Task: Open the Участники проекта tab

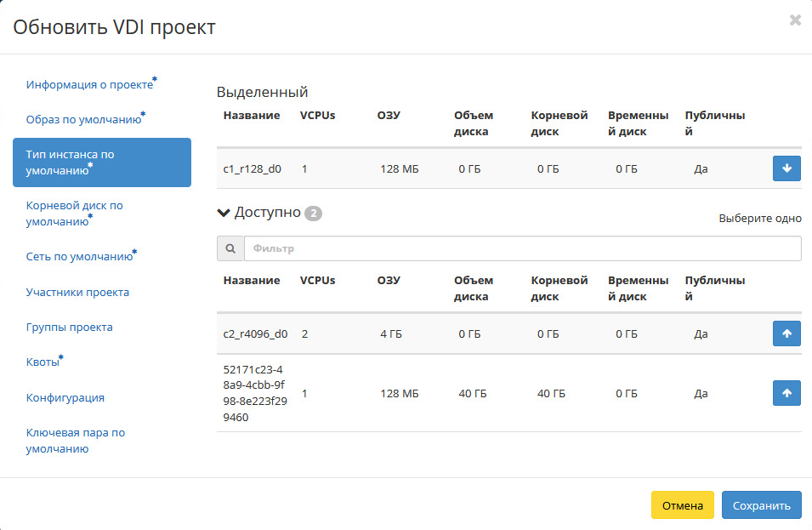Action: coord(77,292)
